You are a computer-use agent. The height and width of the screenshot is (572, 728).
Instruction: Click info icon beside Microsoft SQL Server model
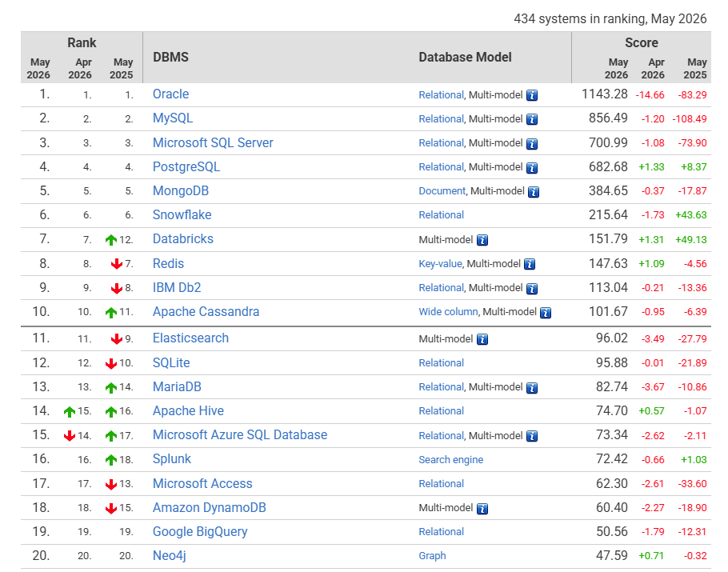click(x=532, y=143)
